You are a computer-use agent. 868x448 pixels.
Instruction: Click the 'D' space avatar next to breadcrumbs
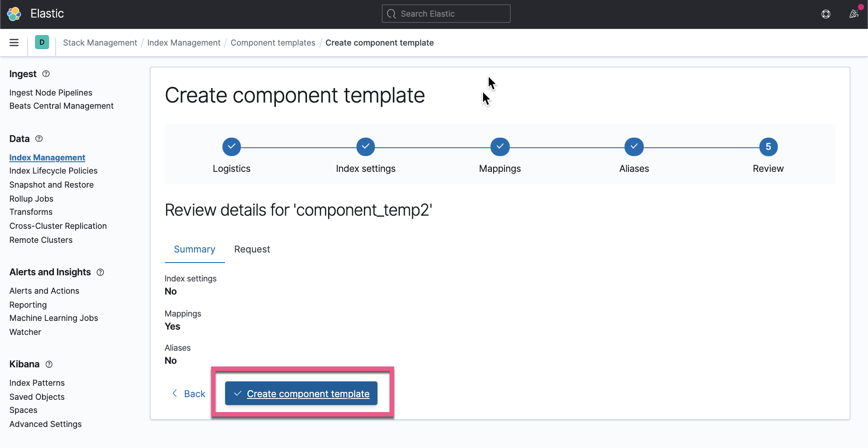42,42
